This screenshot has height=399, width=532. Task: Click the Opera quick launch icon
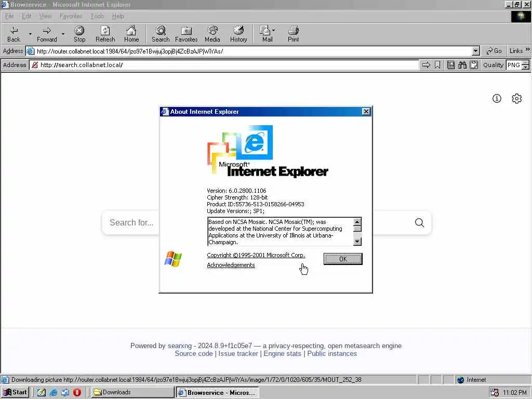click(77, 392)
